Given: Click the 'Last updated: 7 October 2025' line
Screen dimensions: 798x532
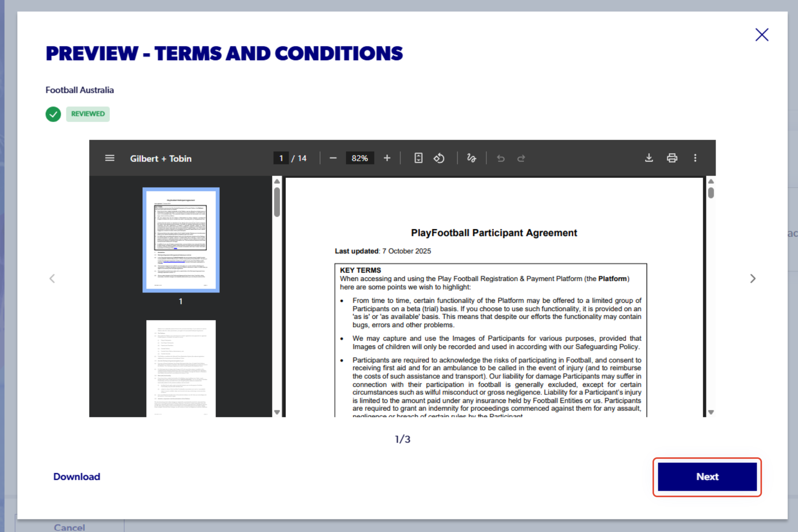Looking at the screenshot, I should [x=383, y=251].
